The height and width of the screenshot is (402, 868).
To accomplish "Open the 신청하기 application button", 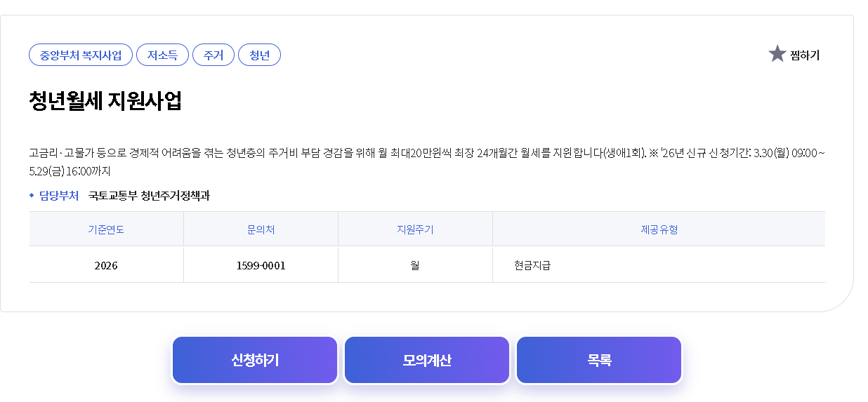I will 255,360.
